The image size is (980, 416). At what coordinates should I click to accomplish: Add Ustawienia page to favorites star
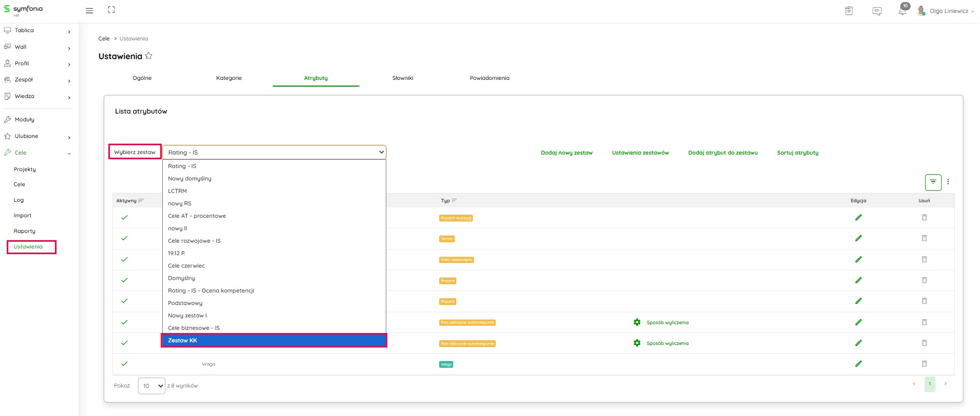(x=149, y=56)
